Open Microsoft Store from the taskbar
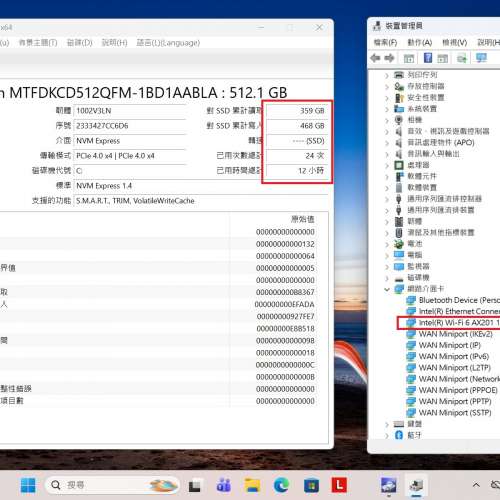The image size is (500, 500). point(311,485)
